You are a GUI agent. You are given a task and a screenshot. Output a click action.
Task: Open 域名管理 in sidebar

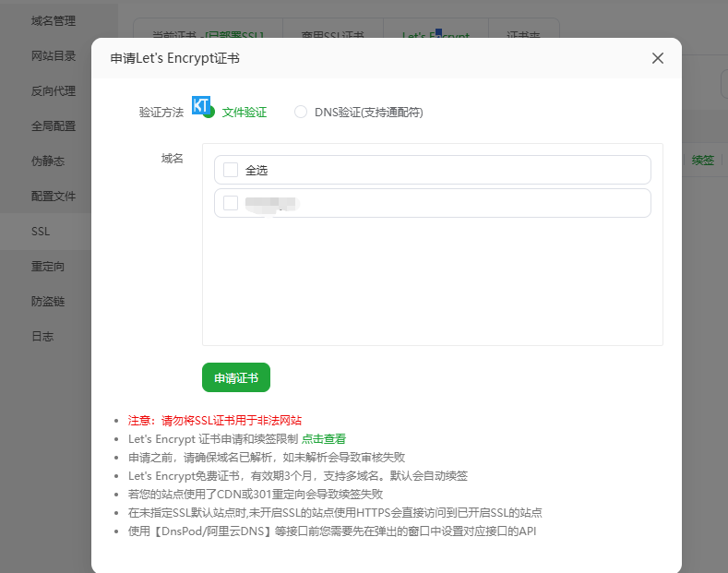54,21
